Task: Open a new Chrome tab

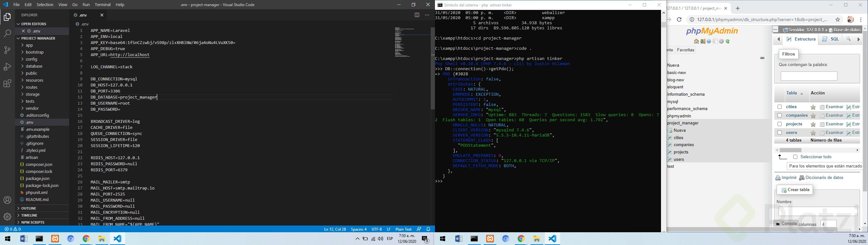Action: (738, 8)
